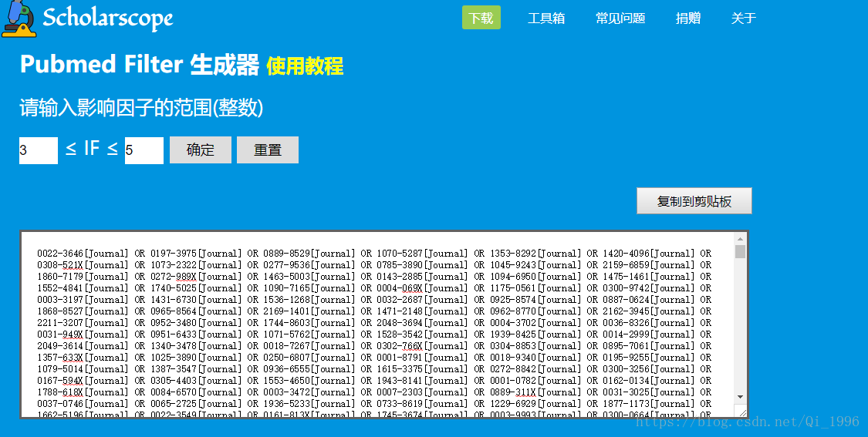This screenshot has height=437, width=868.
Task: Click the text 1740-5025[Journal]
Action: pos(196,288)
